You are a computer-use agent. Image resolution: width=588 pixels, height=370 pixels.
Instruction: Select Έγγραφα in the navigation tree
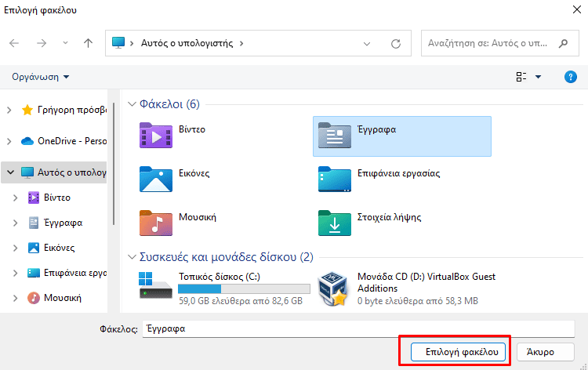(56, 223)
